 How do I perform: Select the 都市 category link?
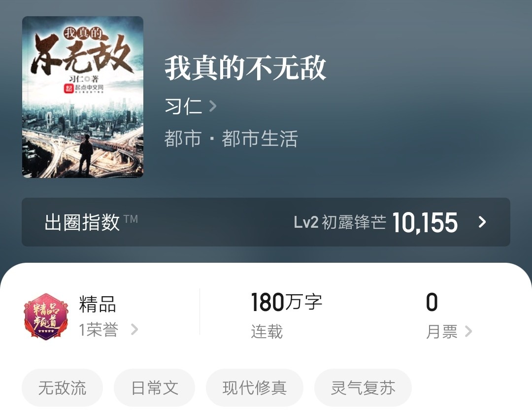[x=183, y=139]
